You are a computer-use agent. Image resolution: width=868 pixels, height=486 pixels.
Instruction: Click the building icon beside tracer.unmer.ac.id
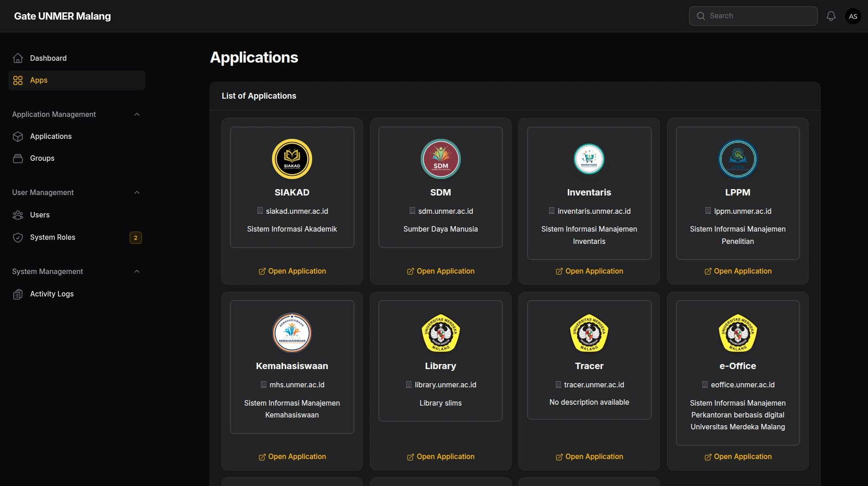click(558, 385)
